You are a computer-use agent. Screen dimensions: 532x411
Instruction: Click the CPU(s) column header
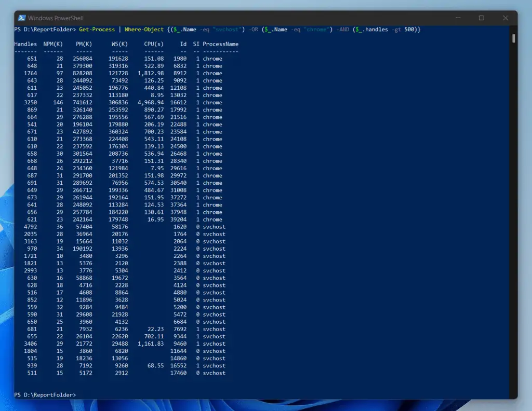click(x=154, y=44)
